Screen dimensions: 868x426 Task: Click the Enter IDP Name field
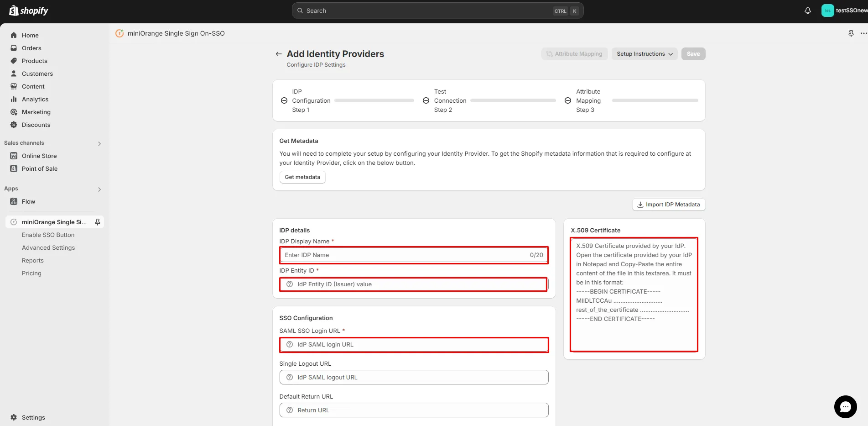[x=414, y=255]
